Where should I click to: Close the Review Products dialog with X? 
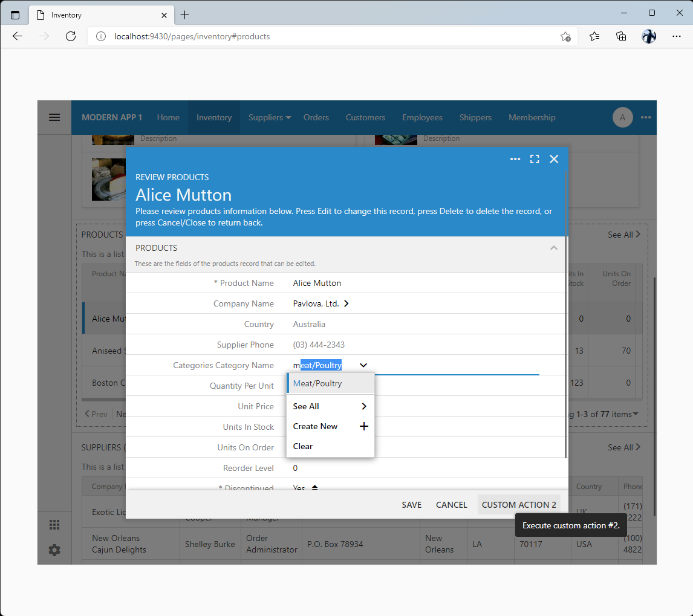pyautogui.click(x=554, y=159)
